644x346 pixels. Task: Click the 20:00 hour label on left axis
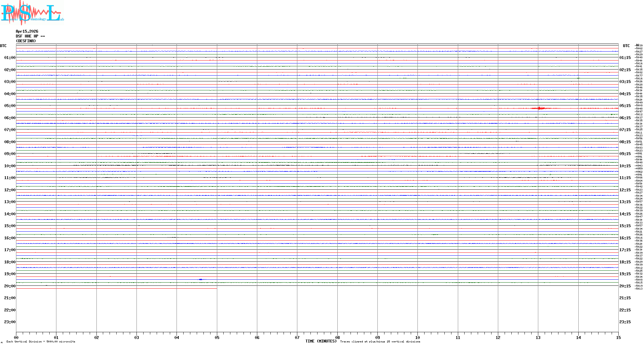coord(10,286)
